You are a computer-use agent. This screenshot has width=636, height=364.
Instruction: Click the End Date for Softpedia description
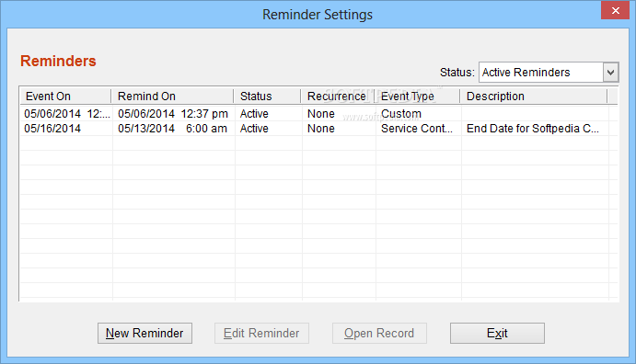pyautogui.click(x=533, y=129)
